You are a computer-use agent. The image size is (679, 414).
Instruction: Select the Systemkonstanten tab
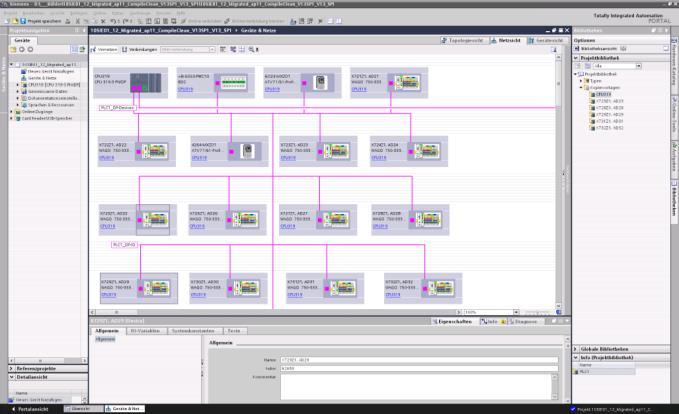[193, 330]
